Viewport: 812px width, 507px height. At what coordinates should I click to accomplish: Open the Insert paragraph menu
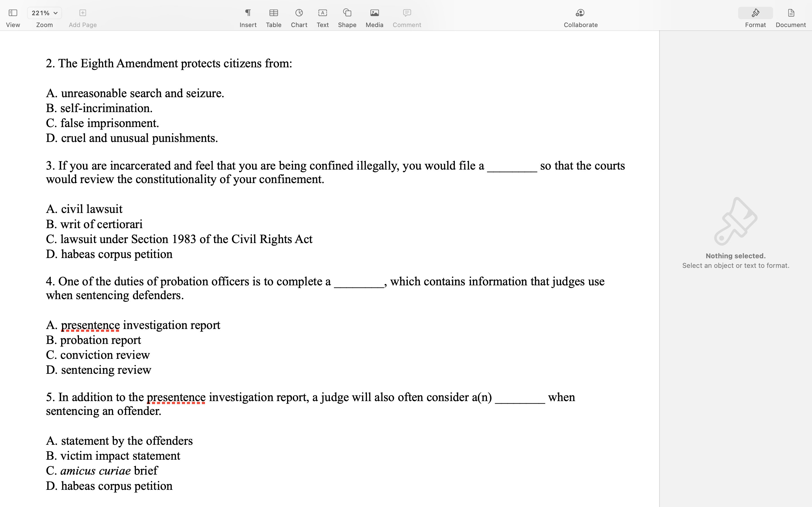248,13
